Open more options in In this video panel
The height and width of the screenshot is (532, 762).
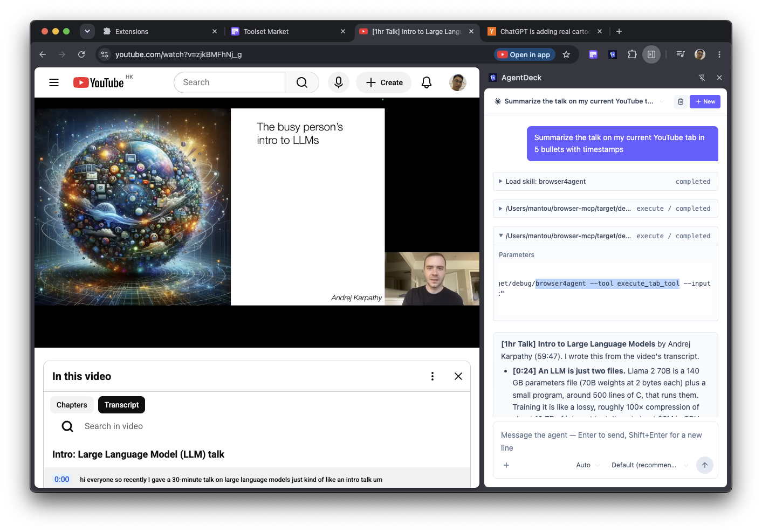[433, 376]
